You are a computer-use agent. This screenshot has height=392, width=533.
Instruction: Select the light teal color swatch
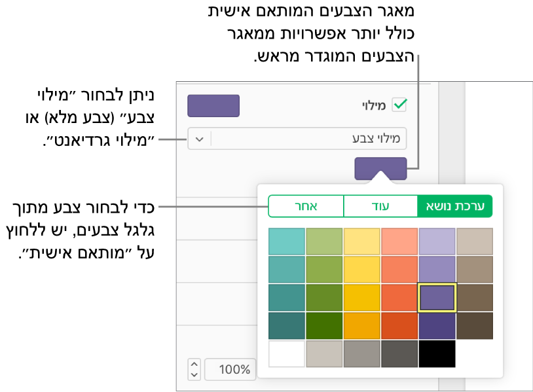click(287, 241)
